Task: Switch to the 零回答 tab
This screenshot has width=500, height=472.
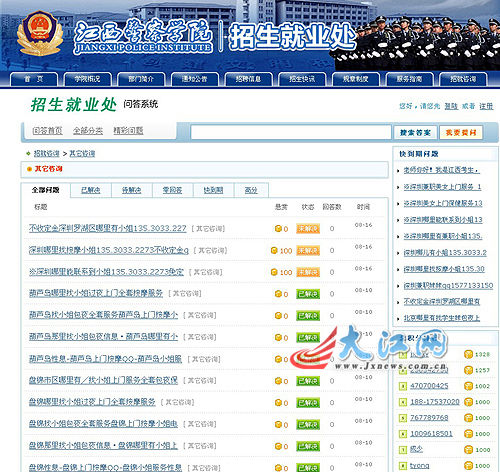Action: point(172,190)
